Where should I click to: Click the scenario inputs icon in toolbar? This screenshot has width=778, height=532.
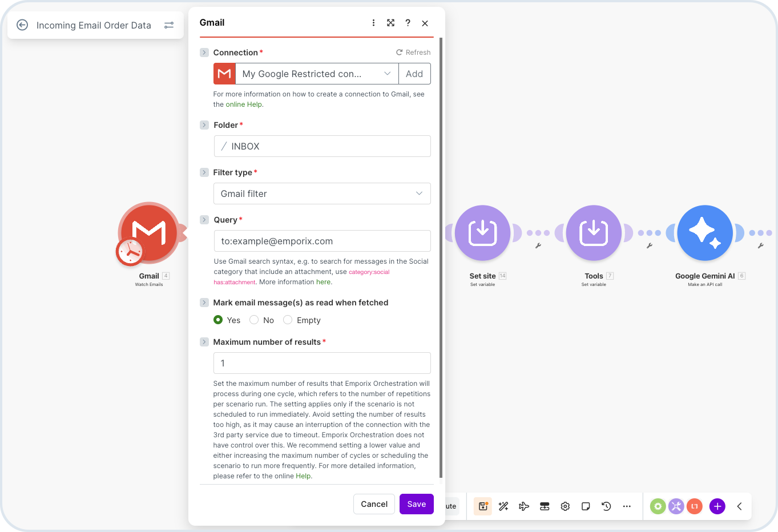pos(545,506)
